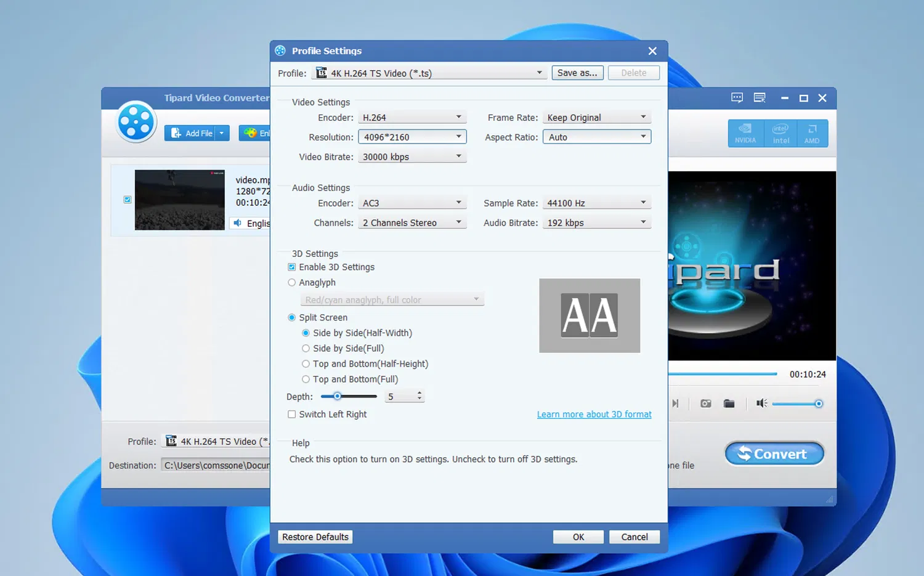Click the next frame playback button

675,404
